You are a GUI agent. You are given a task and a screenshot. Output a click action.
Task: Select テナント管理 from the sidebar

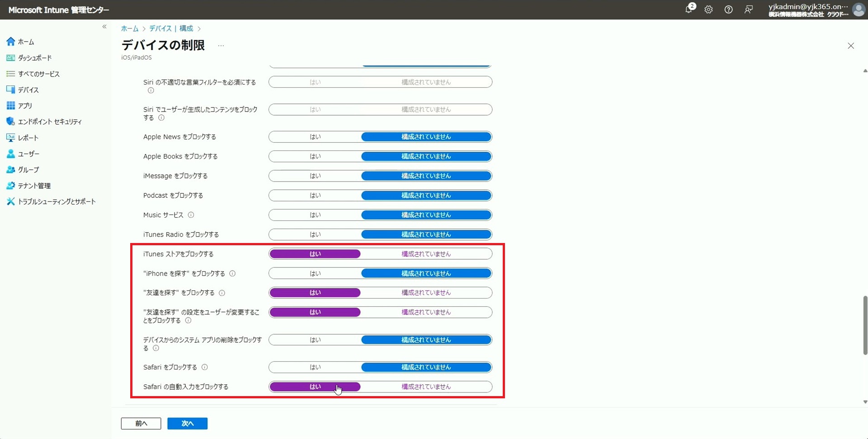click(x=34, y=186)
